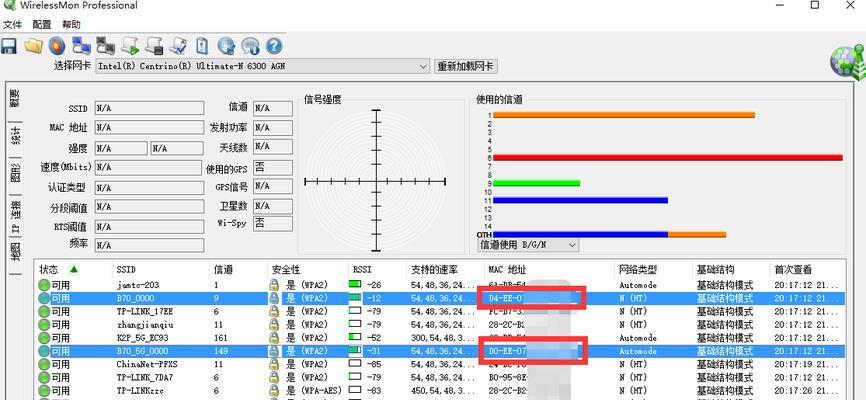The height and width of the screenshot is (400, 866).
Task: Click the 使用的GPS field showing 否
Action: click(x=273, y=167)
